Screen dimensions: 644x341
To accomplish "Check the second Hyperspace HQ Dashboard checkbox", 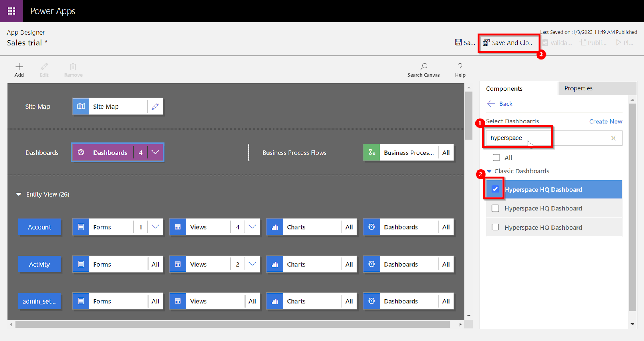I will (x=495, y=208).
